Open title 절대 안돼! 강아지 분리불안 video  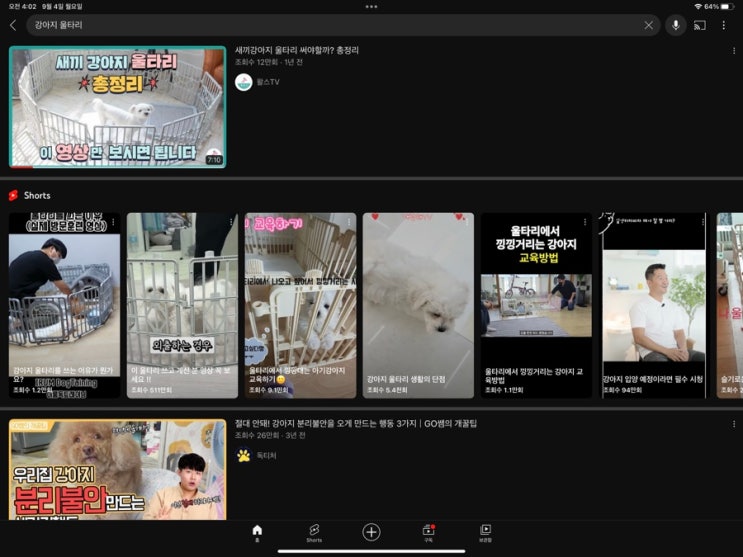point(356,423)
